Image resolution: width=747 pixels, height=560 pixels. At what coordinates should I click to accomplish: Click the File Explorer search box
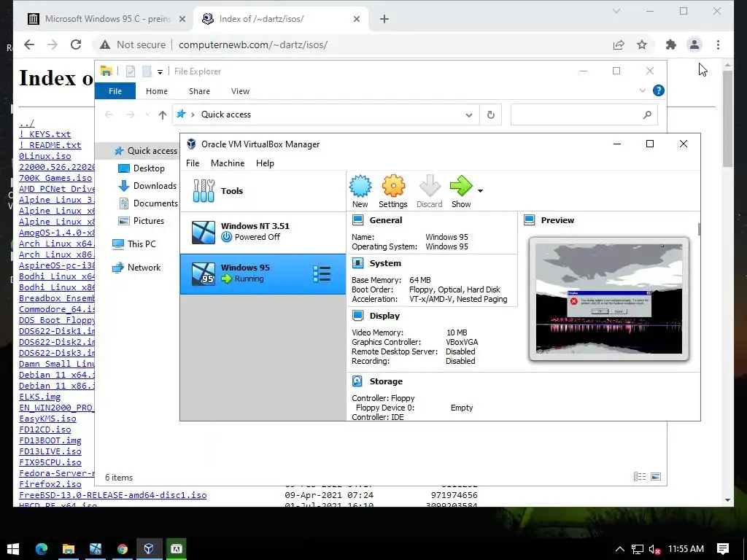click(x=584, y=114)
